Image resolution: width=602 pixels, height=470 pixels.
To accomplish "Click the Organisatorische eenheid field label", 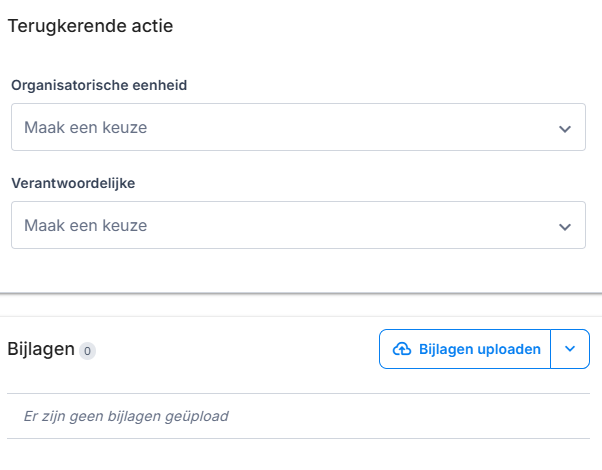I will (x=99, y=85).
